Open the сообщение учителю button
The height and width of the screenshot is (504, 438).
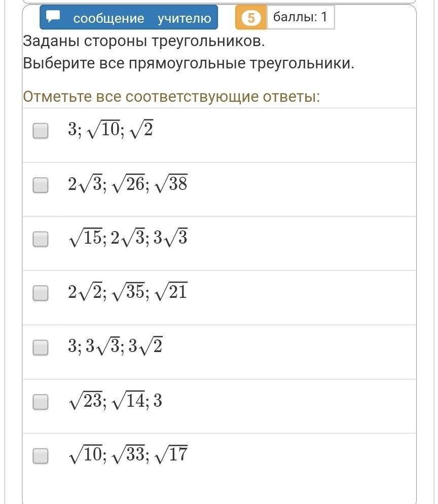129,18
